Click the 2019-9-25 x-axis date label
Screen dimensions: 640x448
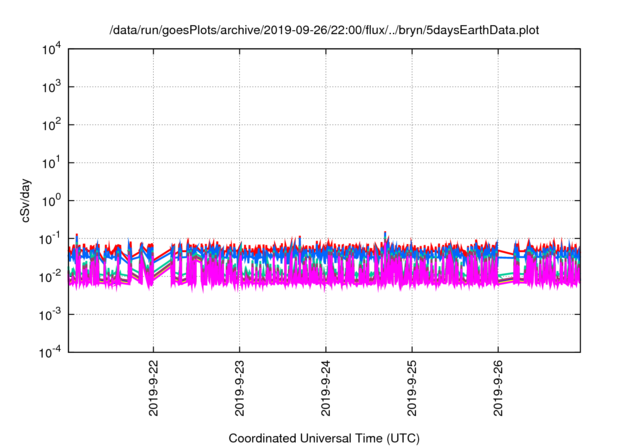[412, 388]
